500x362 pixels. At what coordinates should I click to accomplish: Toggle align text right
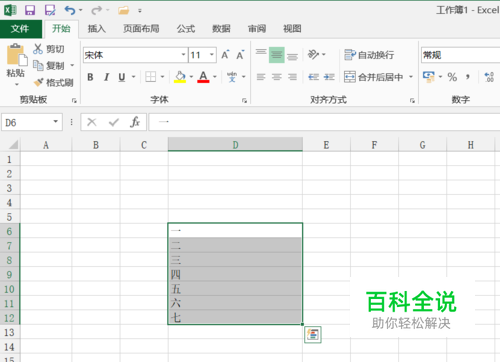point(292,77)
